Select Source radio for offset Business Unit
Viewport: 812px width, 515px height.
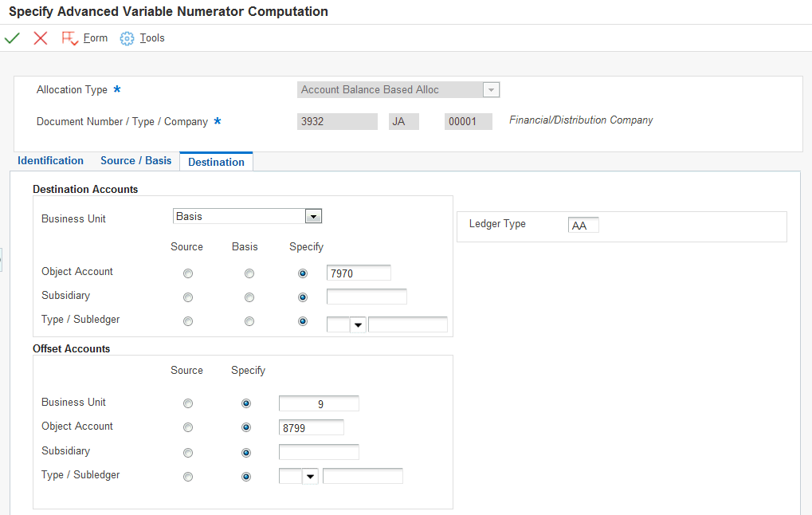pos(188,403)
